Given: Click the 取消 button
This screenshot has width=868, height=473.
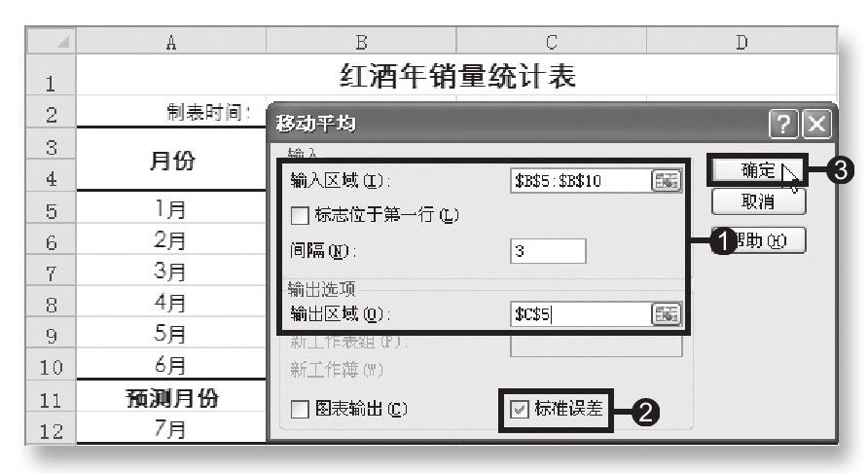Looking at the screenshot, I should tap(758, 201).
